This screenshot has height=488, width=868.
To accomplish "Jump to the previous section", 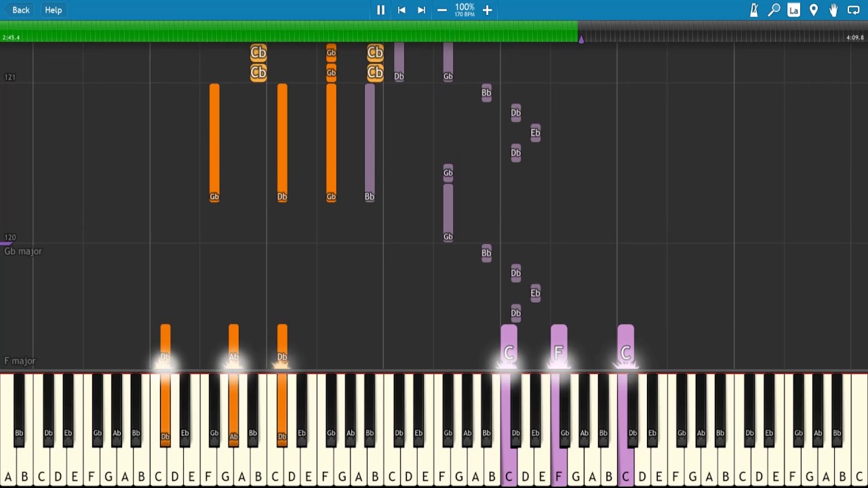I will pyautogui.click(x=401, y=10).
